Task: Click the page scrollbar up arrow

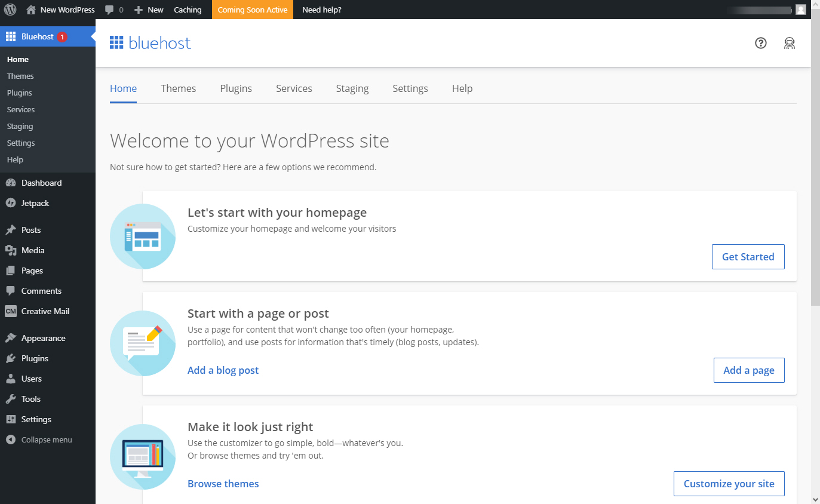Action: pos(815,5)
